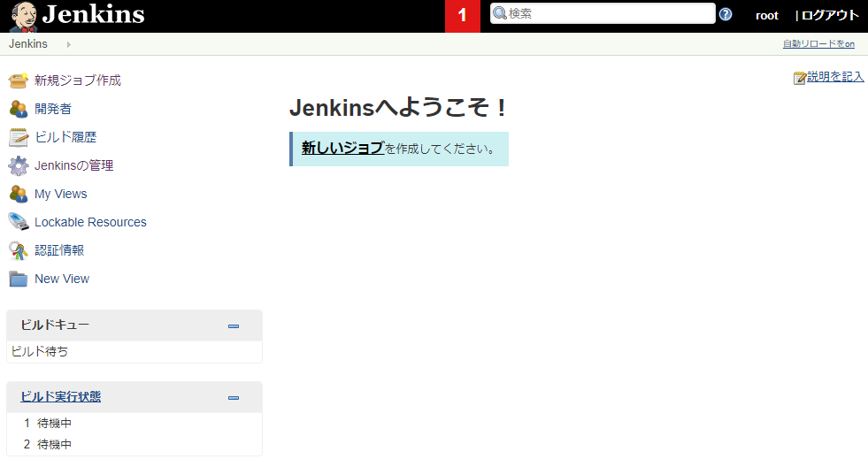The image size is (868, 467).
Task: Collapse the ビルドキュー panel
Action: 234,326
